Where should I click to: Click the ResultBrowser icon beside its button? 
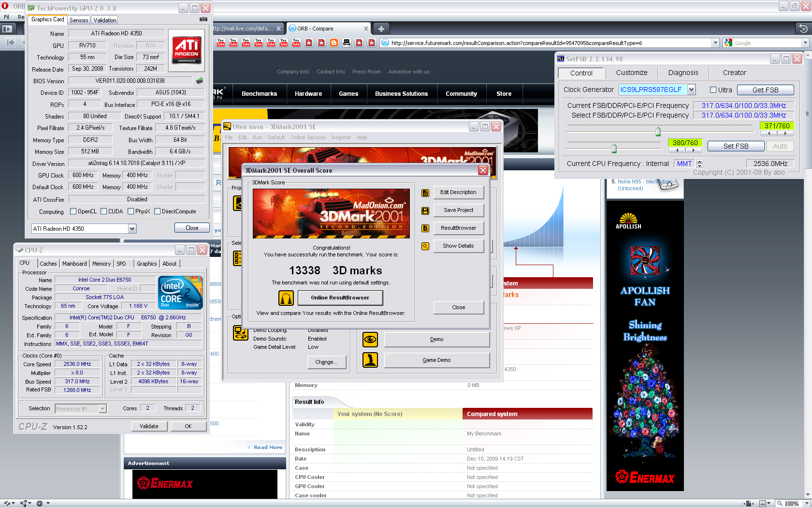pos(425,228)
